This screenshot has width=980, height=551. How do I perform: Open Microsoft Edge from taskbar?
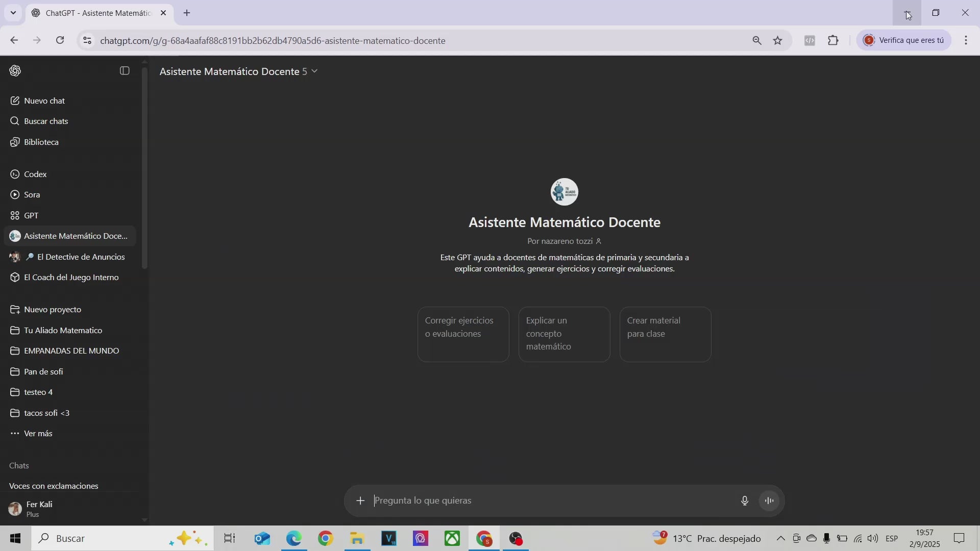coord(294,539)
